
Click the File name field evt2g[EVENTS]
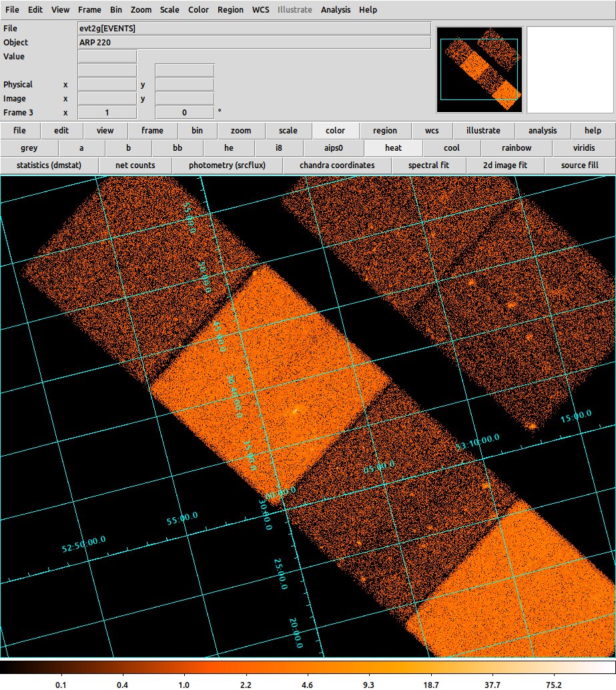click(x=254, y=29)
